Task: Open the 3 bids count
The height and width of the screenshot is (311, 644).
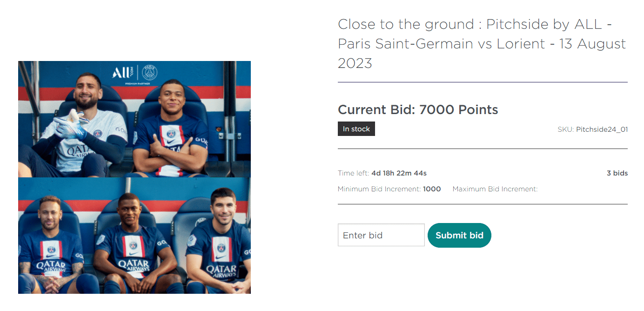Action: (x=617, y=173)
